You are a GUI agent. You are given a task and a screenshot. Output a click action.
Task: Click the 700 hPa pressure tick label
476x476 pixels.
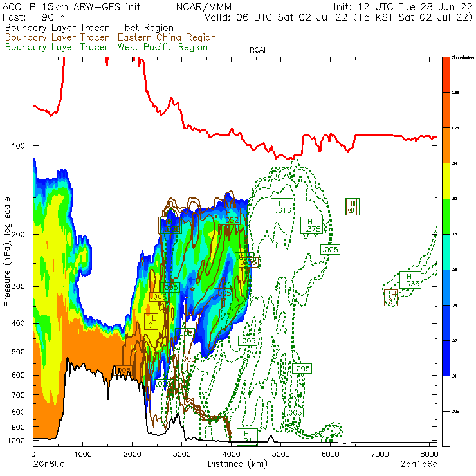18,395
